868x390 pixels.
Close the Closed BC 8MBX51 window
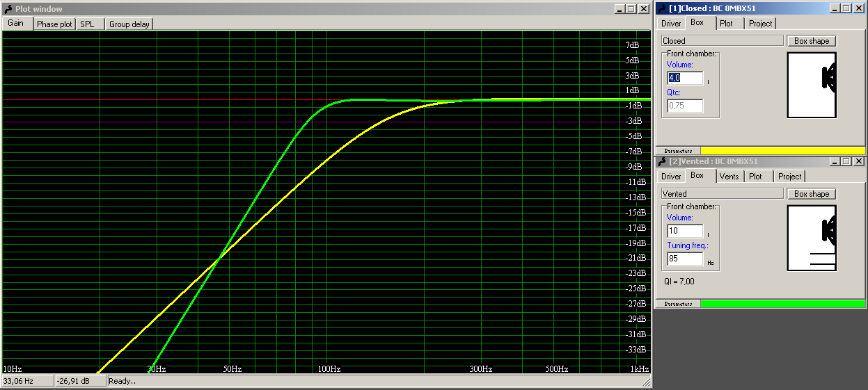click(858, 8)
